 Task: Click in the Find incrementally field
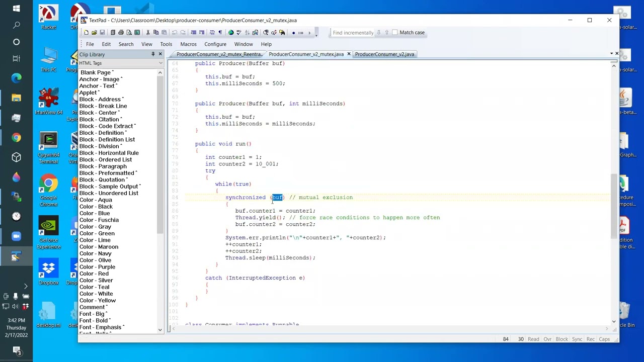point(353,33)
